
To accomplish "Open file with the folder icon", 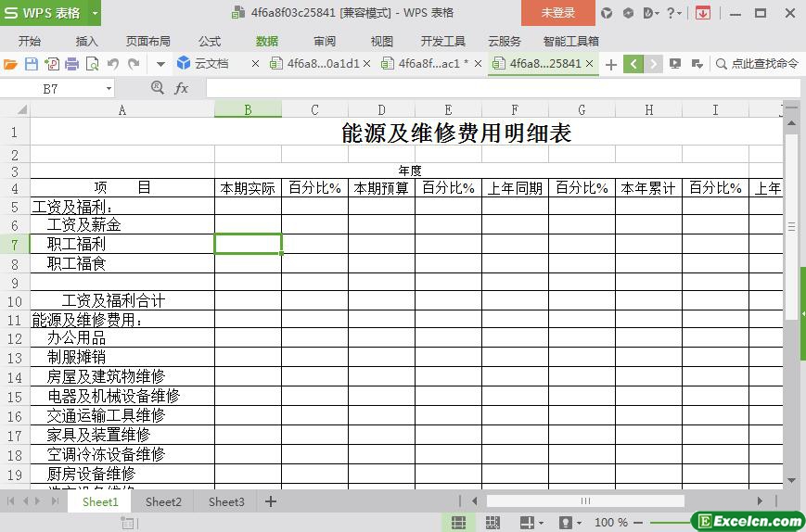I will click(10, 64).
